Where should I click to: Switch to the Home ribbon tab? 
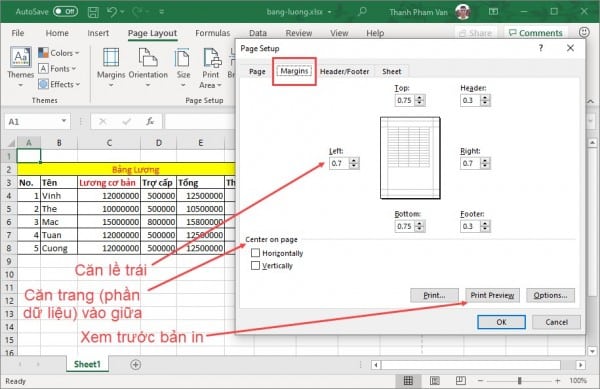(x=57, y=33)
